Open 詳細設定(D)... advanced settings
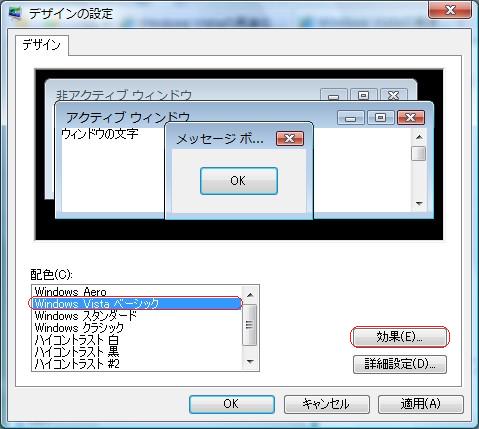479x429 pixels. click(400, 364)
